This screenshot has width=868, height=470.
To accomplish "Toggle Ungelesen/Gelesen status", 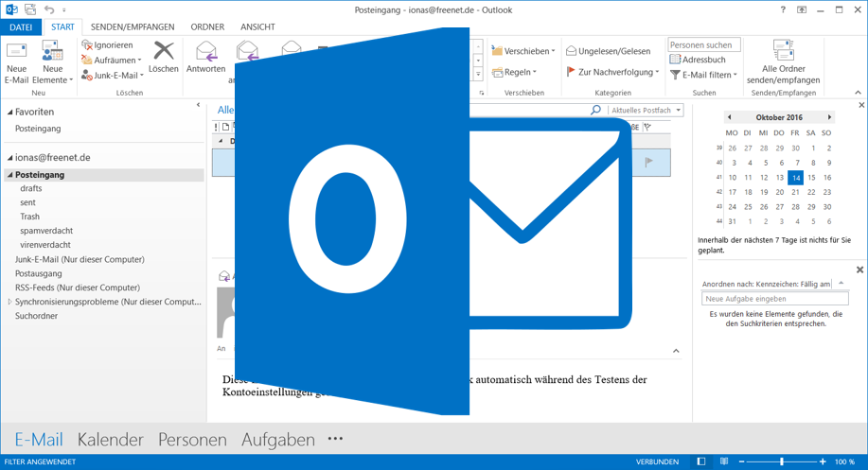I will (608, 51).
